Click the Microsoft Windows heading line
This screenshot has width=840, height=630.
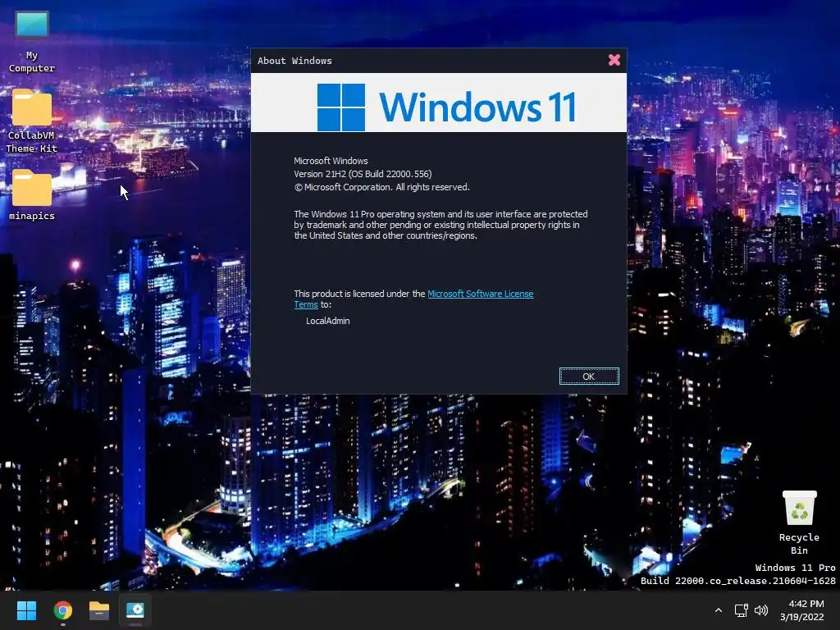[331, 161]
